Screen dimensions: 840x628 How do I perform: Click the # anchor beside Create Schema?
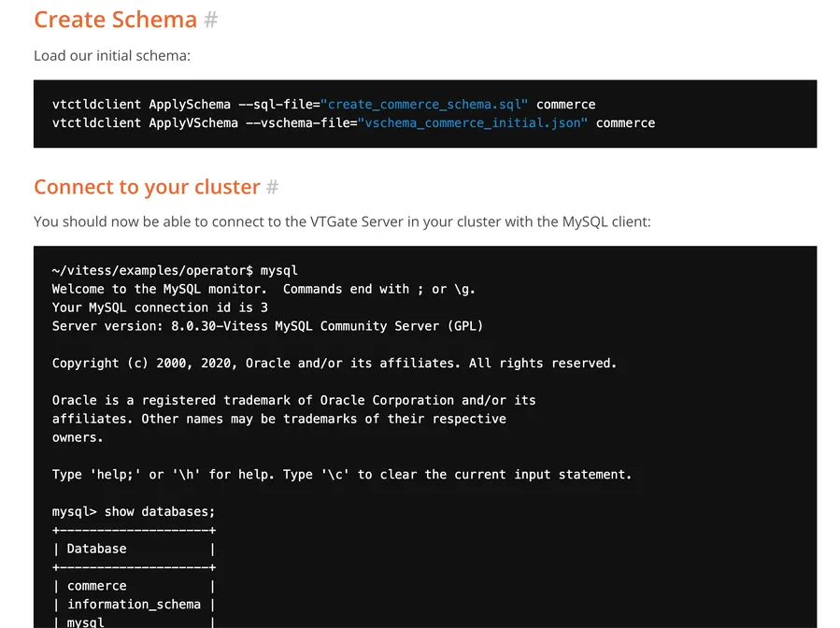click(x=211, y=20)
